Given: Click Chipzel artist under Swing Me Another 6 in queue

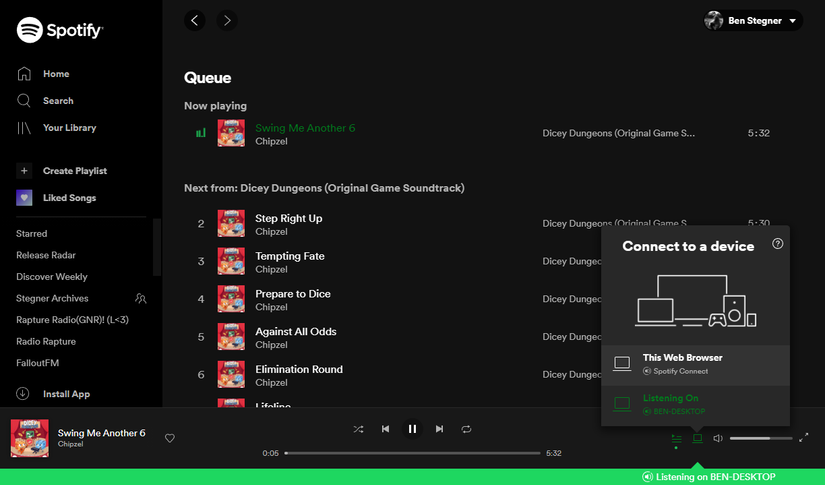Looking at the screenshot, I should click(x=271, y=142).
